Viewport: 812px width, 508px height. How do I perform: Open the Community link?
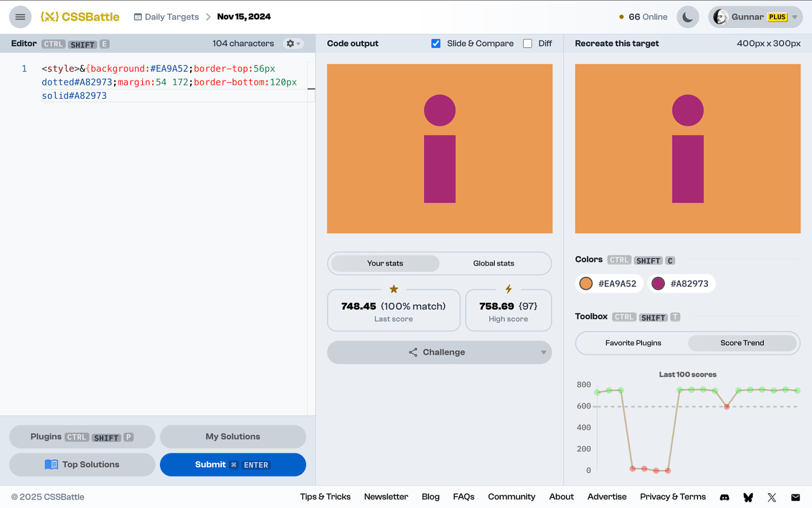(x=512, y=497)
